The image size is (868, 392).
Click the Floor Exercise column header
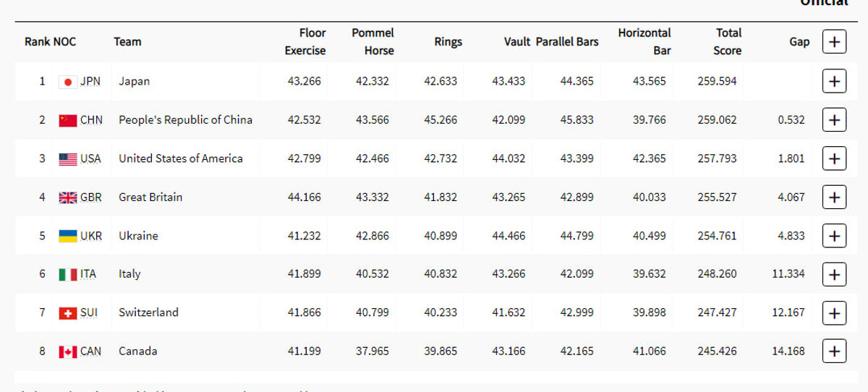pos(305,42)
